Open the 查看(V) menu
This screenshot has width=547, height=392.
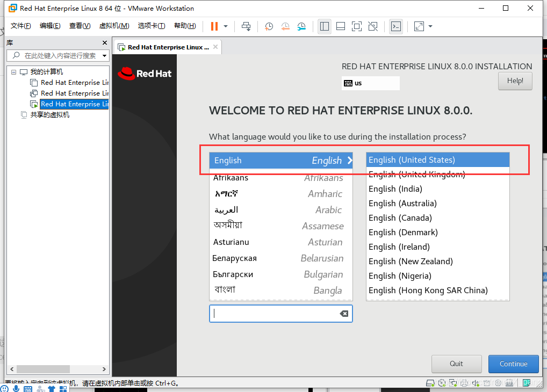(80, 26)
